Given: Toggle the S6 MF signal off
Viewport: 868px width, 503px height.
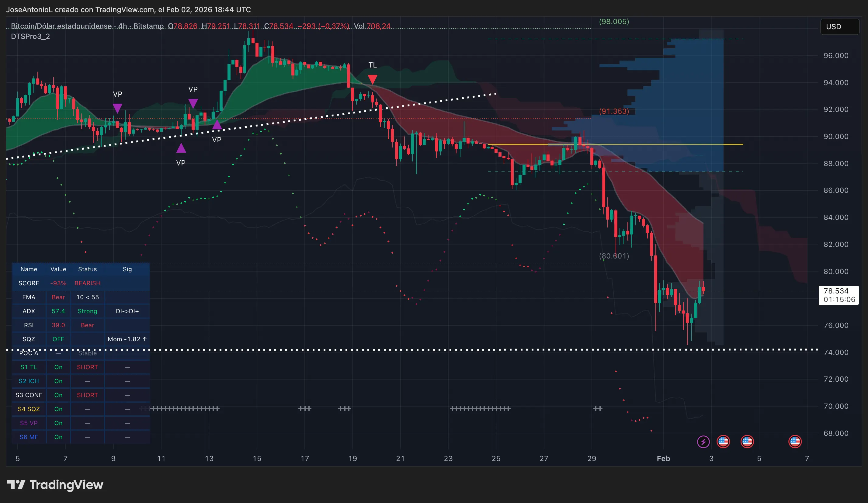Looking at the screenshot, I should click(x=58, y=437).
